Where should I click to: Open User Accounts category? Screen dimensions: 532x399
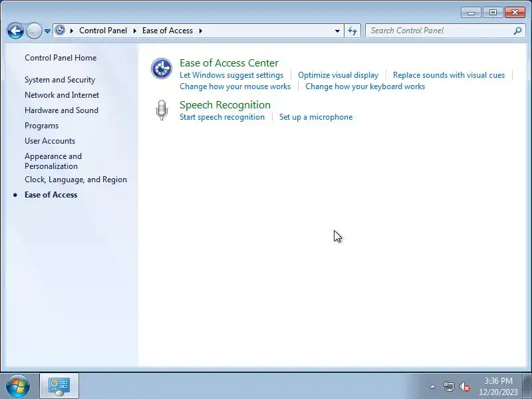click(50, 141)
